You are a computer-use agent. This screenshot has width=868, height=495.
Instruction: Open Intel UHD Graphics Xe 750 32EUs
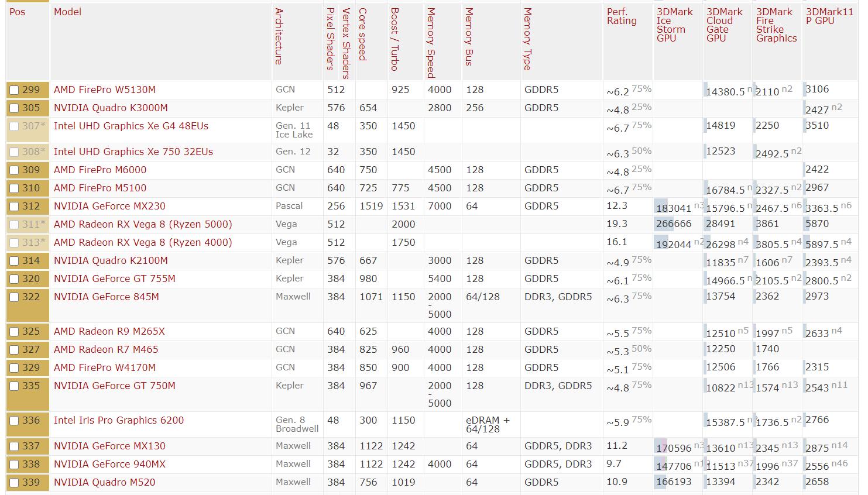(133, 152)
